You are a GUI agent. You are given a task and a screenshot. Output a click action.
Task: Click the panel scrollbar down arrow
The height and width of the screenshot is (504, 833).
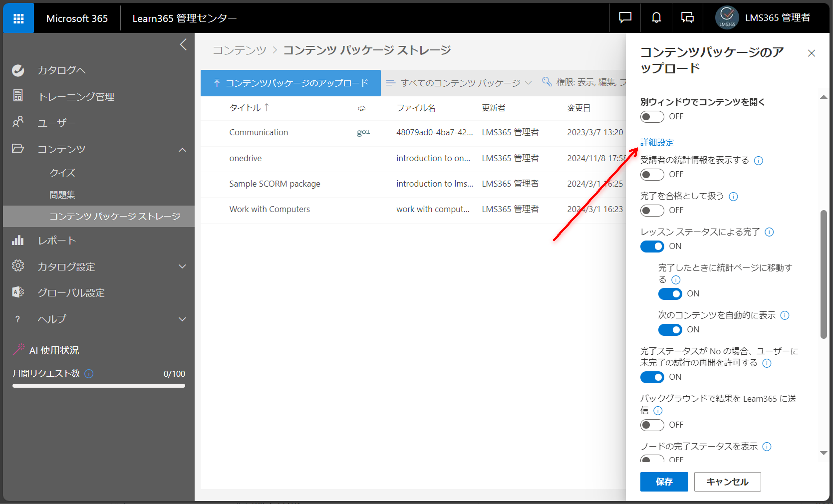824,453
